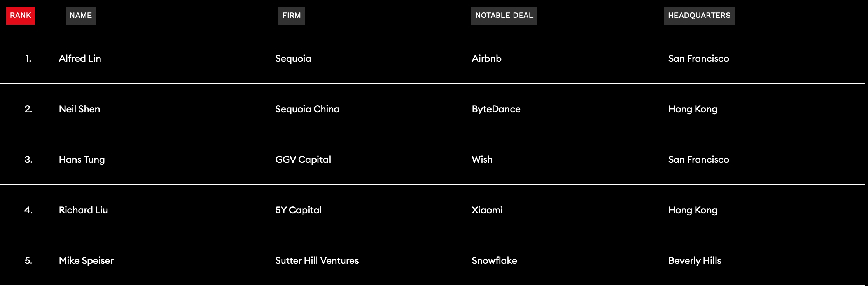Click Mike Speiser's name
Viewport: 868px width, 286px height.
[86, 261]
